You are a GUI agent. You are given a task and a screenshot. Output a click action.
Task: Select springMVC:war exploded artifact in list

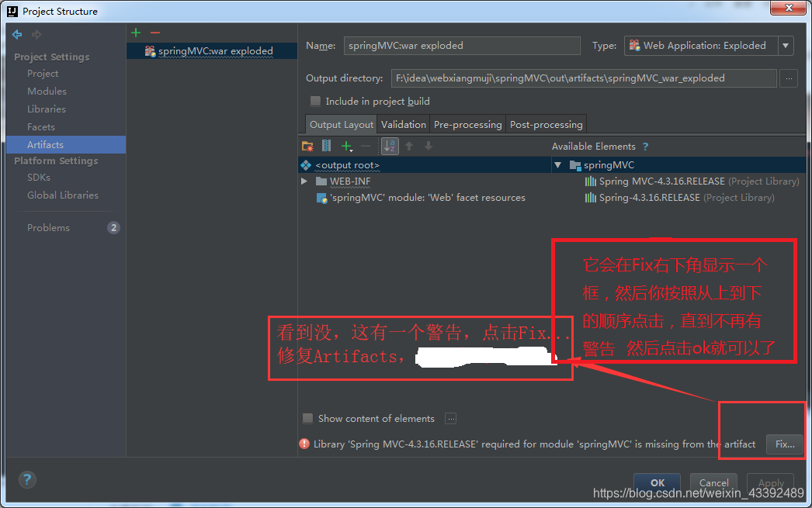click(x=212, y=50)
